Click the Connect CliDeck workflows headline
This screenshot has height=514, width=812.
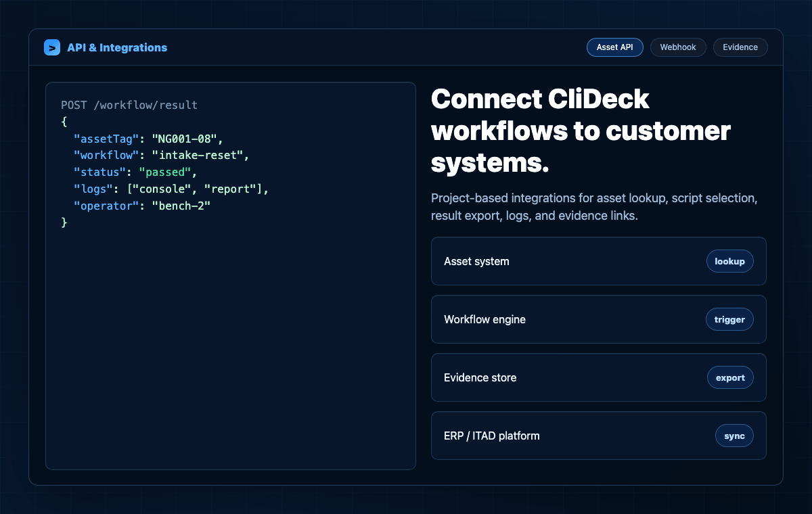click(x=581, y=131)
